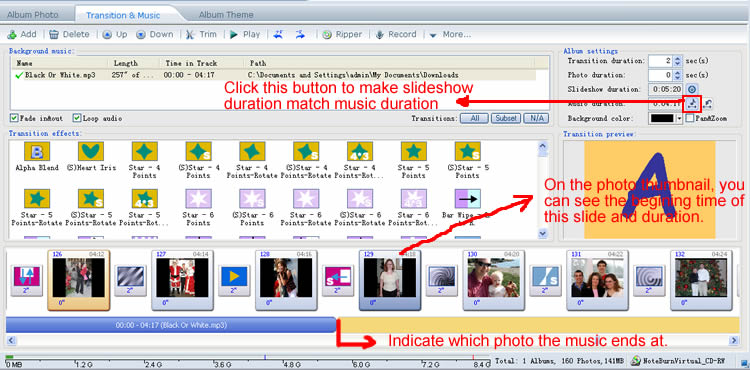The width and height of the screenshot is (750, 370).
Task: Click transition icon between photos 128 and 129
Action: click(x=338, y=280)
